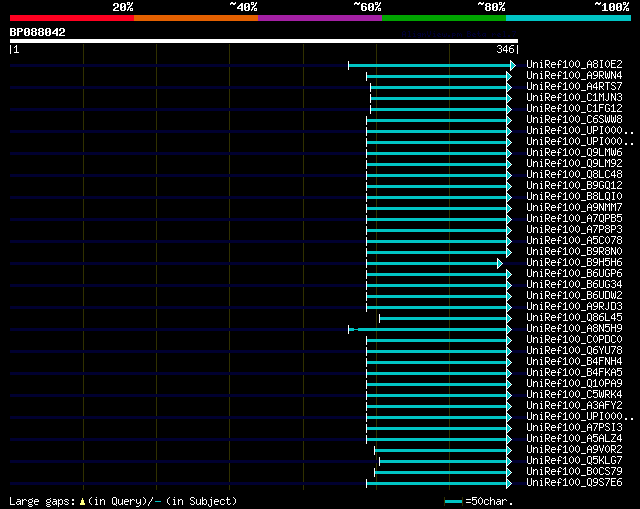Select the UniRef100_B9H5H6 label

574,263
